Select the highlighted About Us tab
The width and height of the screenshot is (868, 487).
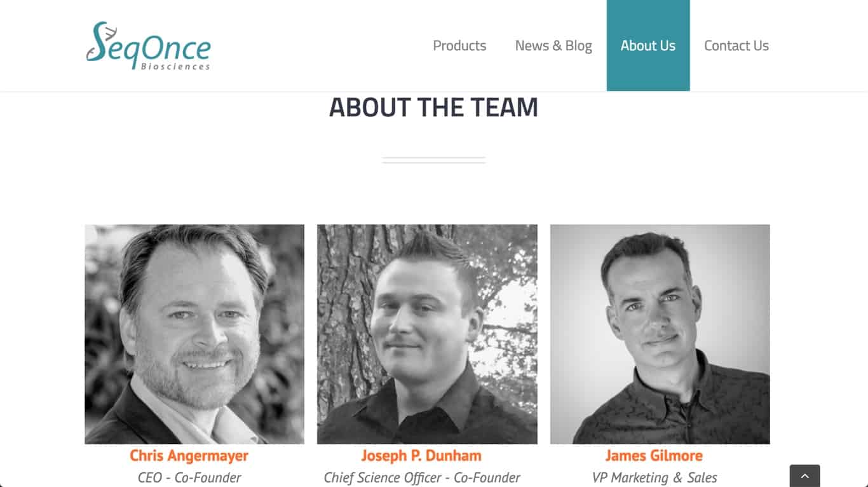648,46
